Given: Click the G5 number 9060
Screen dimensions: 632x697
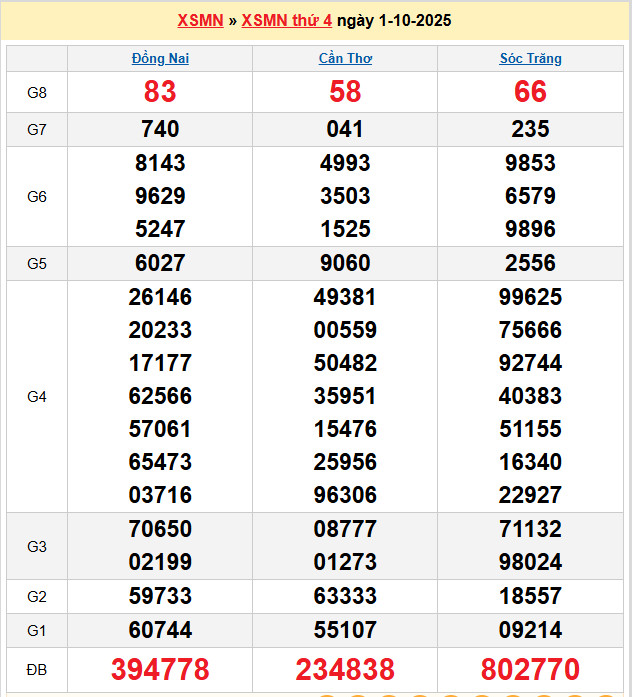Looking at the screenshot, I should [x=345, y=263].
